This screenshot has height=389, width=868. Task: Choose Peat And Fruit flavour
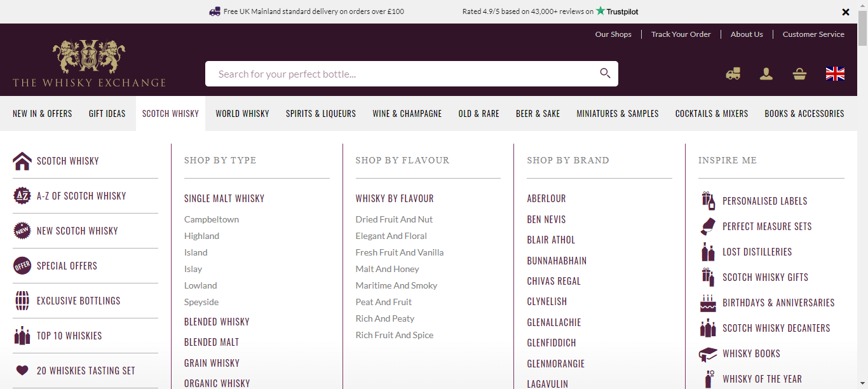click(384, 302)
